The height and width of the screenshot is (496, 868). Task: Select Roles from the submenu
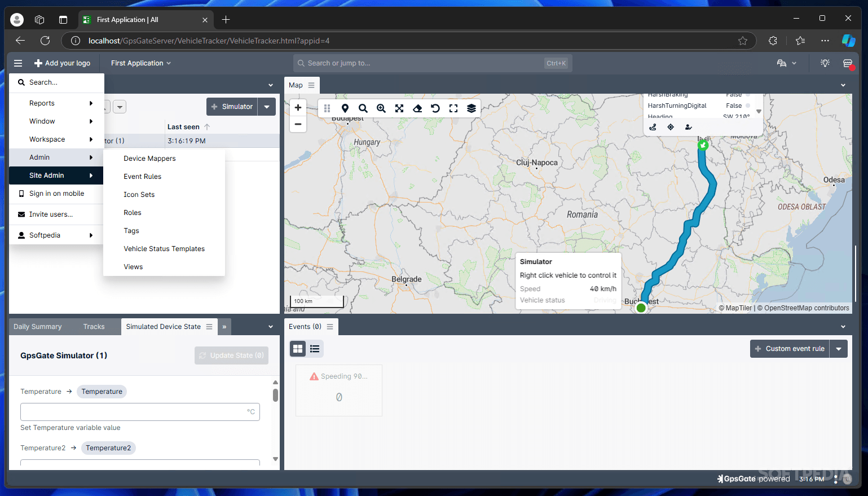[164, 213]
